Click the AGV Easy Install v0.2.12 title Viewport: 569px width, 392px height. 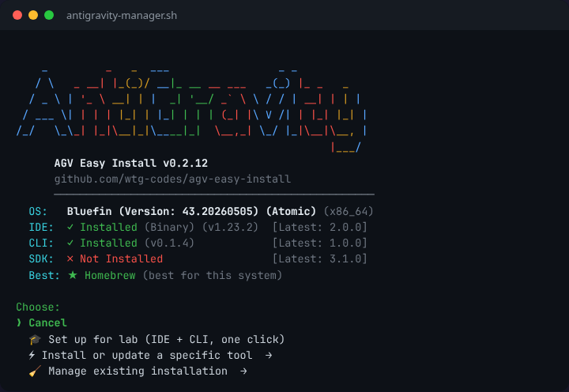(131, 163)
